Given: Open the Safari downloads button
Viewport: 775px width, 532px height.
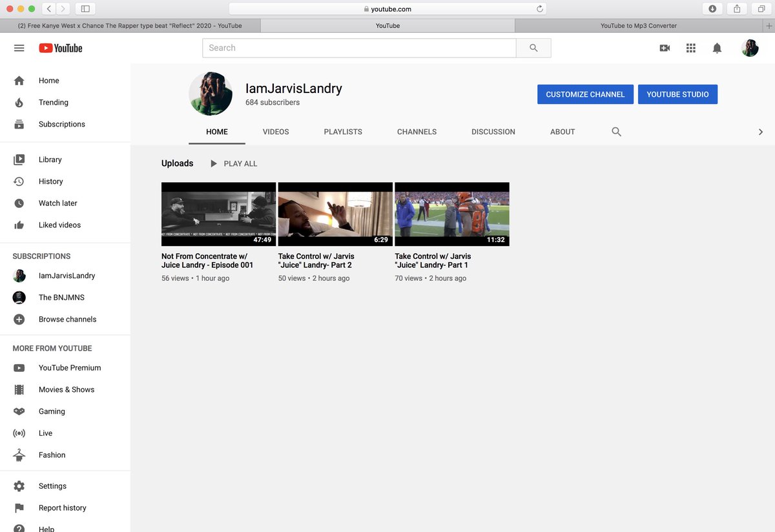Looking at the screenshot, I should tap(712, 9).
